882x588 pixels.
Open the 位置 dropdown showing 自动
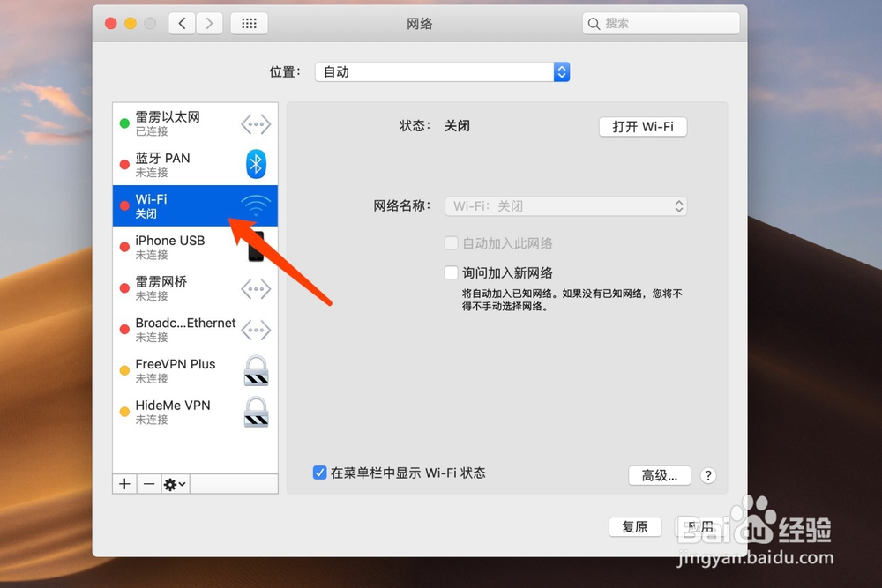[x=441, y=71]
